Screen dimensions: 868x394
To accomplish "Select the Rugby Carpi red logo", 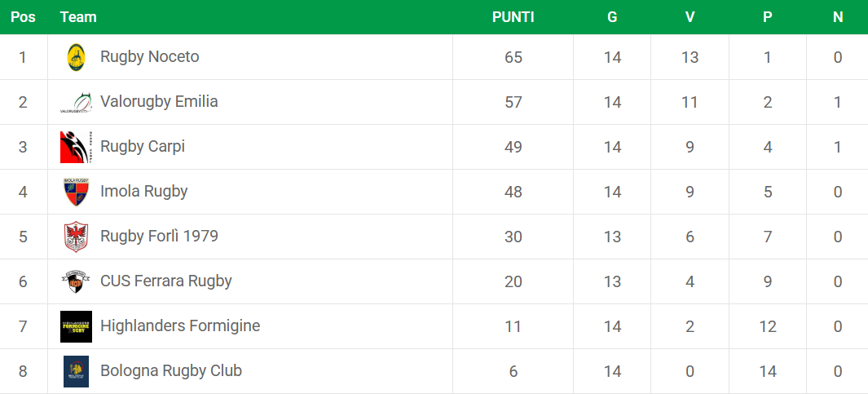I will coord(77,147).
